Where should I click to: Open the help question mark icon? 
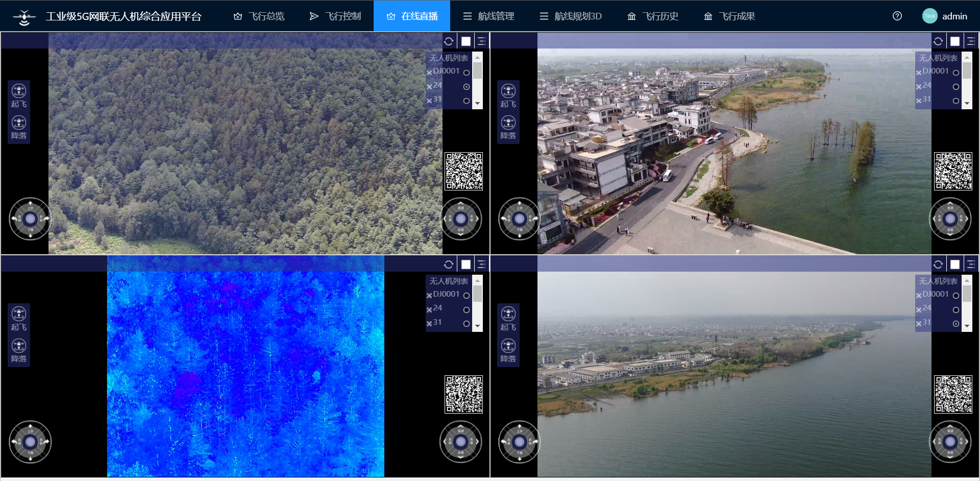coord(897,16)
